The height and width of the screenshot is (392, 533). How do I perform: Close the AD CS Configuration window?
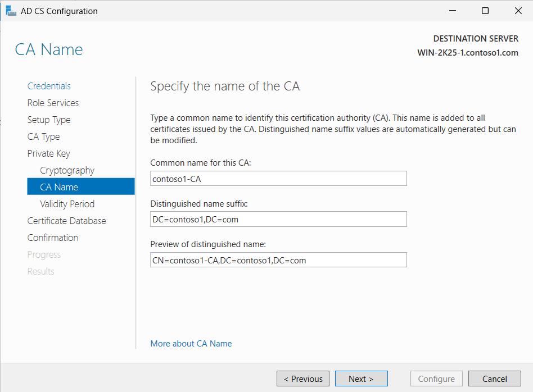[518, 11]
